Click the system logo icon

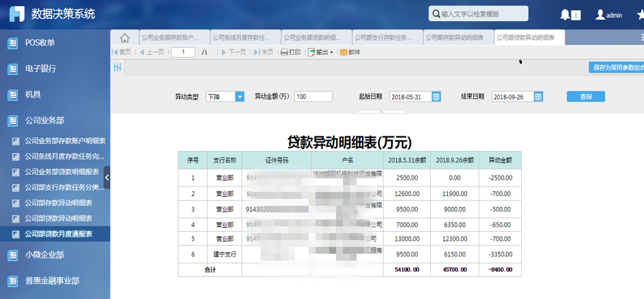pos(18,14)
